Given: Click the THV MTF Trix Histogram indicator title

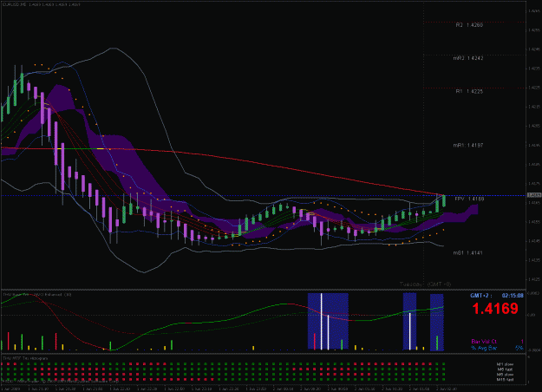Looking at the screenshot, I should (x=25, y=358).
